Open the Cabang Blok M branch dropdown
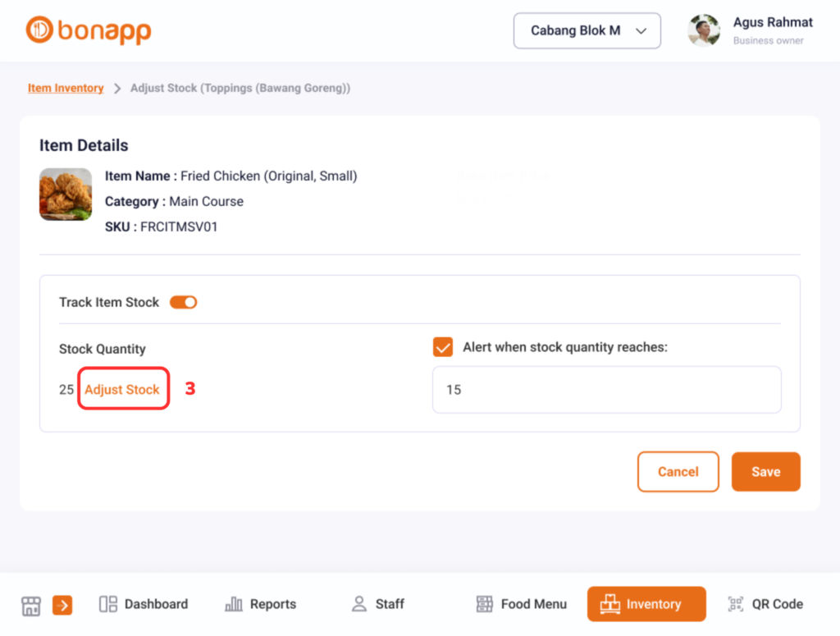 point(587,30)
